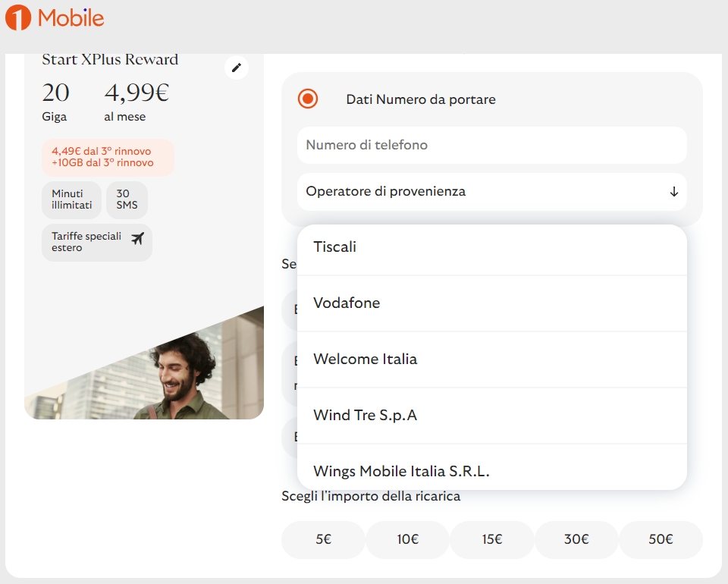This screenshot has height=584, width=728.
Task: Click the Minuti illimitati chip
Action: pyautogui.click(x=71, y=199)
